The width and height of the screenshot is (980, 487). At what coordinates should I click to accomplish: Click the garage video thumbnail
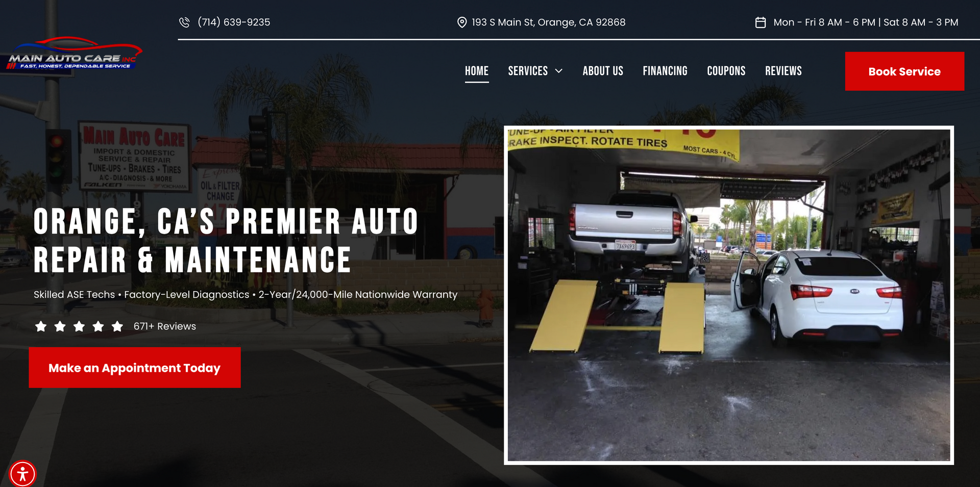(729, 295)
